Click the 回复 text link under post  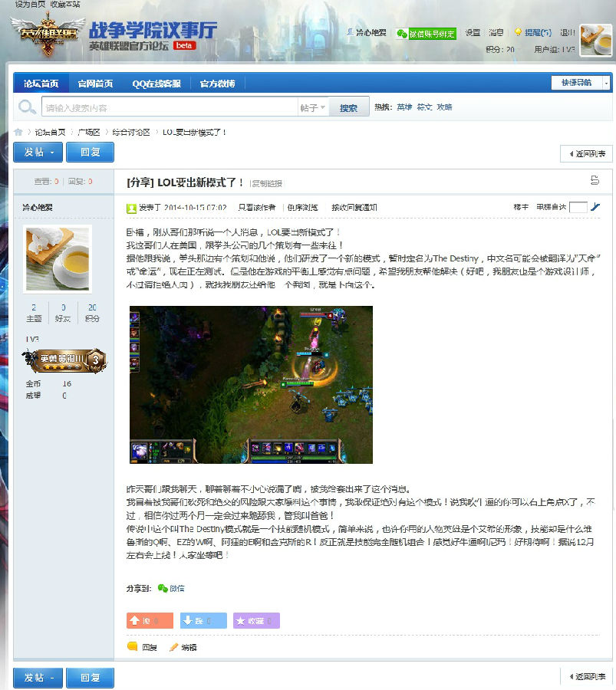150,647
